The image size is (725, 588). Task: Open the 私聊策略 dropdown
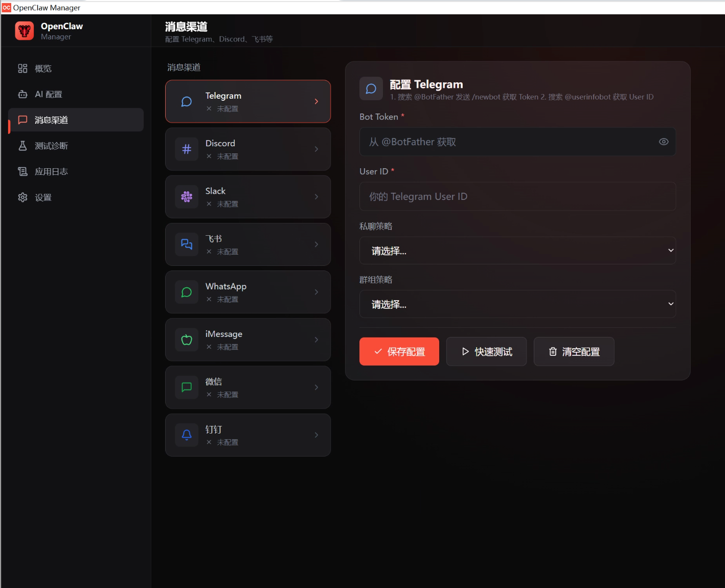pos(517,251)
